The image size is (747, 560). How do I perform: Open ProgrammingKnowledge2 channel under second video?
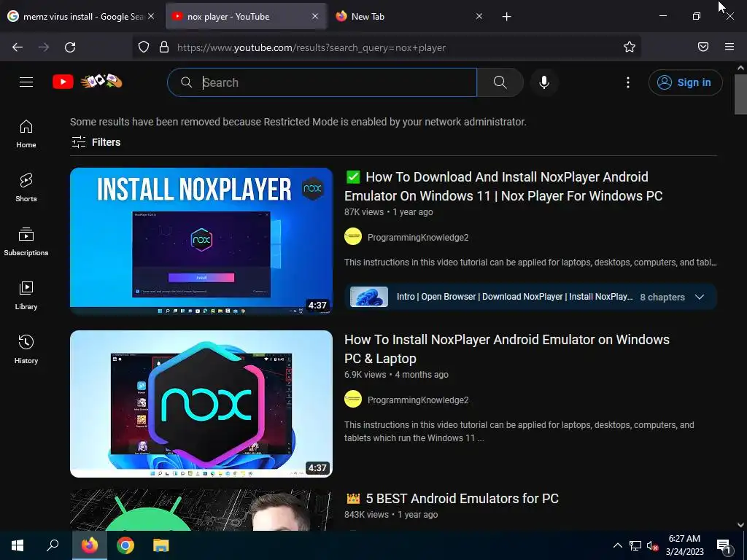[x=418, y=400]
